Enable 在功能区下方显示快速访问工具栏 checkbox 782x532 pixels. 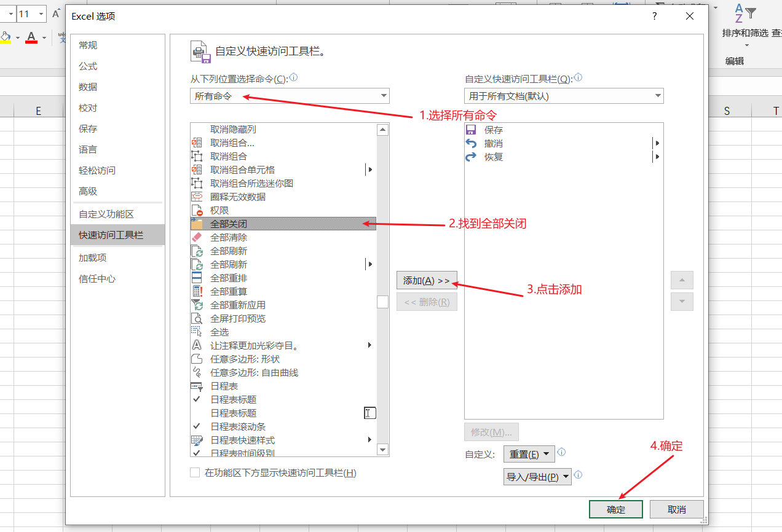click(x=195, y=472)
